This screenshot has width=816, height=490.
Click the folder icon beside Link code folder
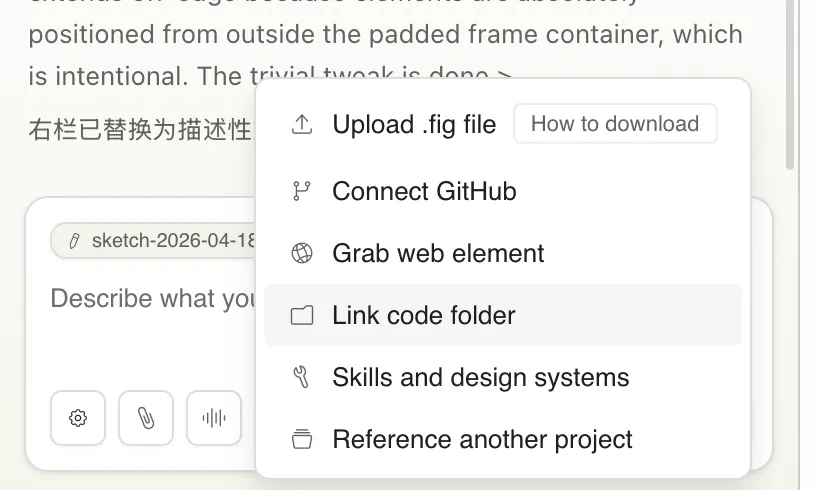(x=301, y=316)
